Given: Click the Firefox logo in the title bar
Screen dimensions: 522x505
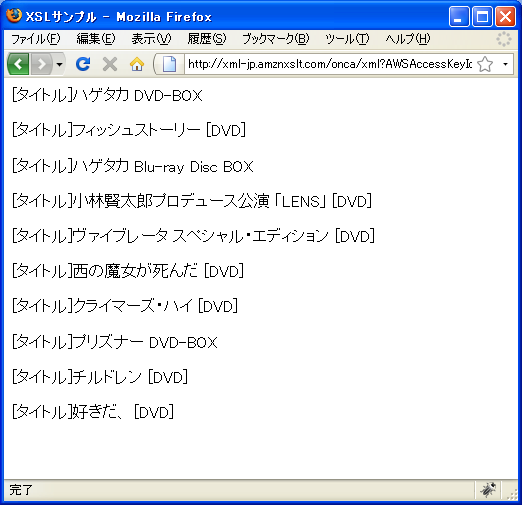Looking at the screenshot, I should click(14, 15).
